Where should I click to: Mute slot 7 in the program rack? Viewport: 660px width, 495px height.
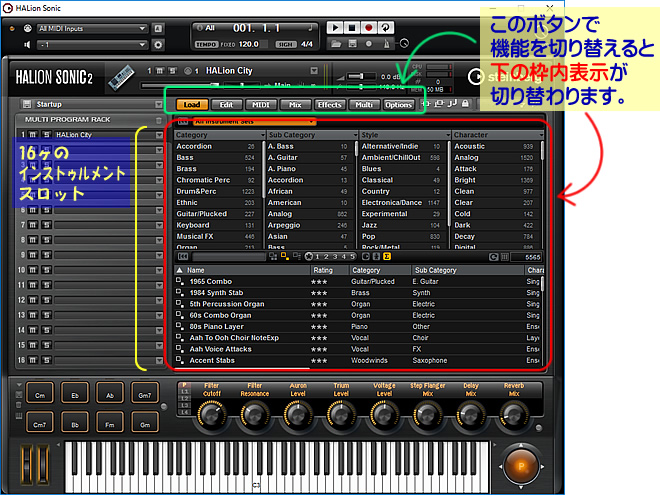pos(32,225)
